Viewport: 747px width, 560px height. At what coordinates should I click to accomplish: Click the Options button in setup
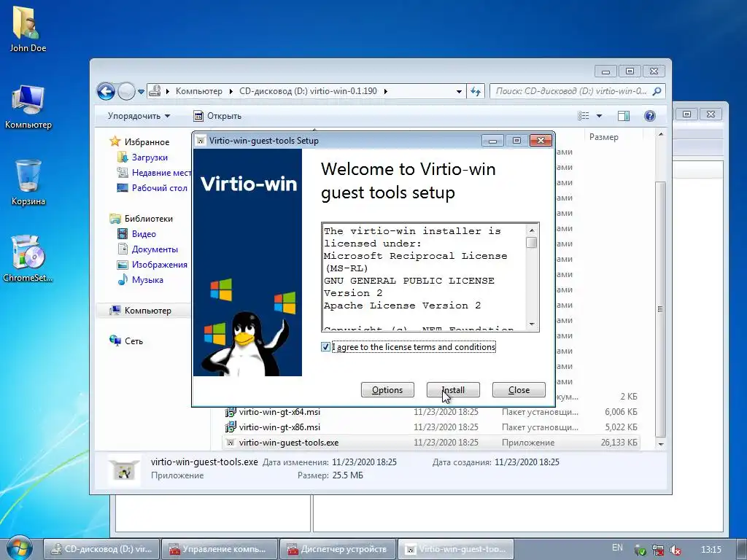coord(387,390)
